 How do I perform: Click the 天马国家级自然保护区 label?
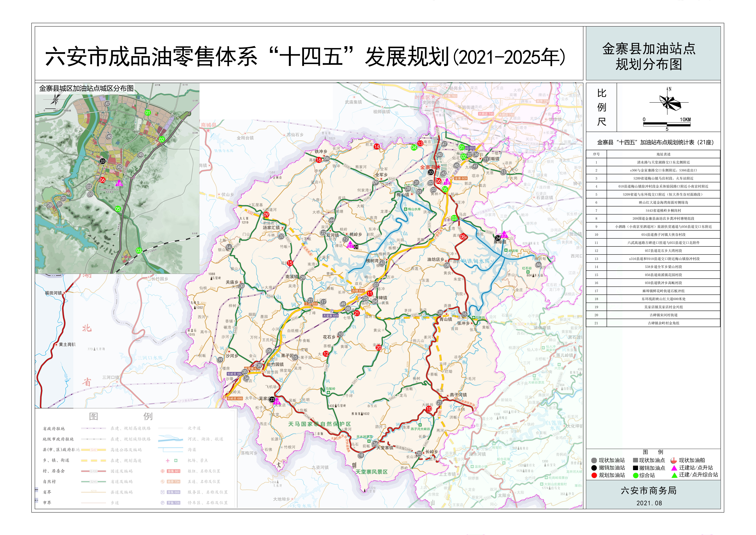319,424
